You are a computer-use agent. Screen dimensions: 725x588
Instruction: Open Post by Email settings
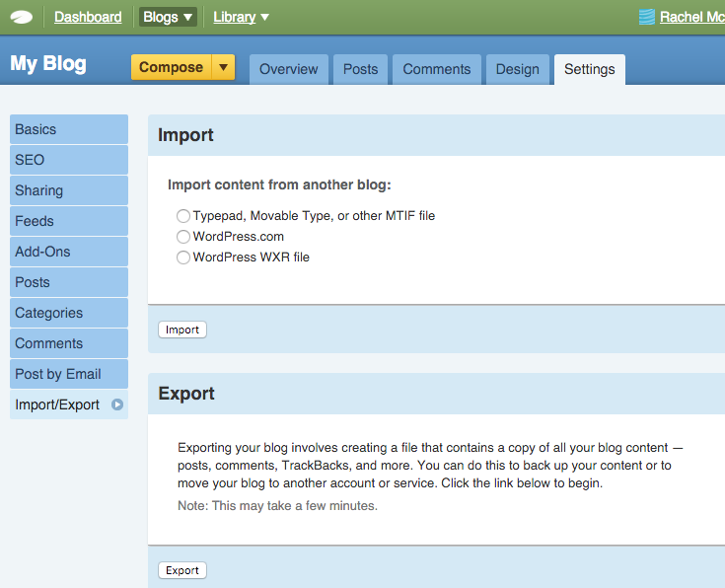pyautogui.click(x=69, y=374)
